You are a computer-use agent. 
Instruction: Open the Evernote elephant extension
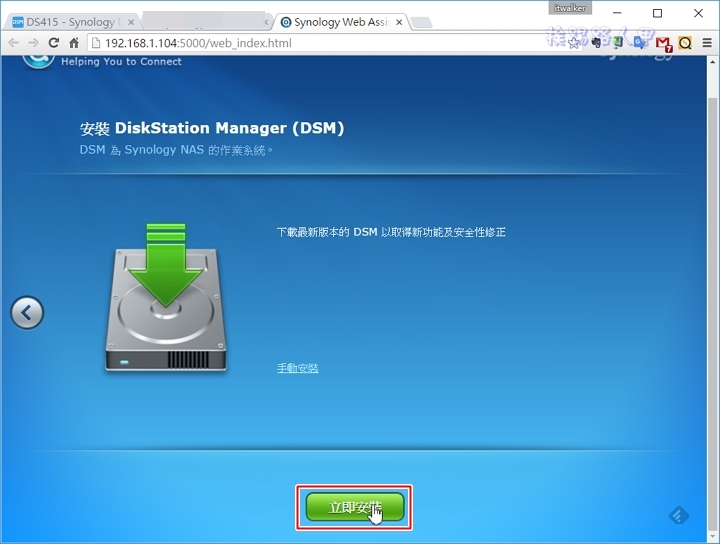596,43
